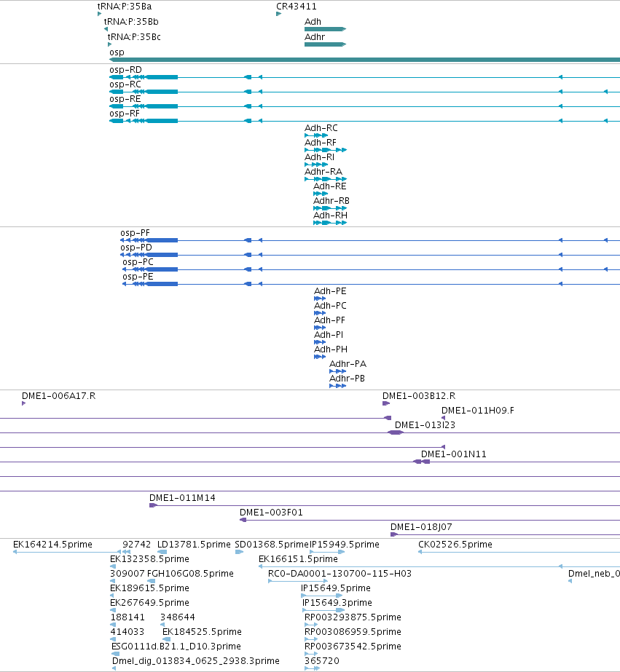620x672 pixels.
Task: Click the osp-PE protein label
Action: coord(138,277)
